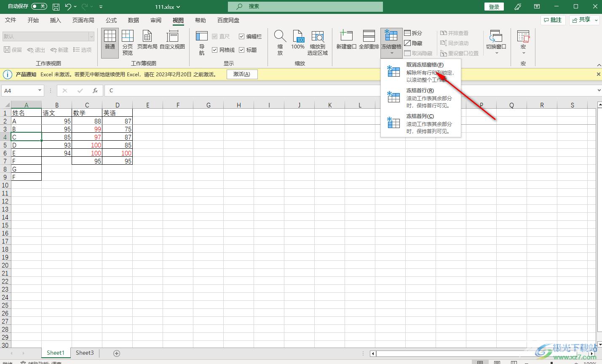Click scroll-right arrow of horizontal scrollbar

[x=592, y=353]
